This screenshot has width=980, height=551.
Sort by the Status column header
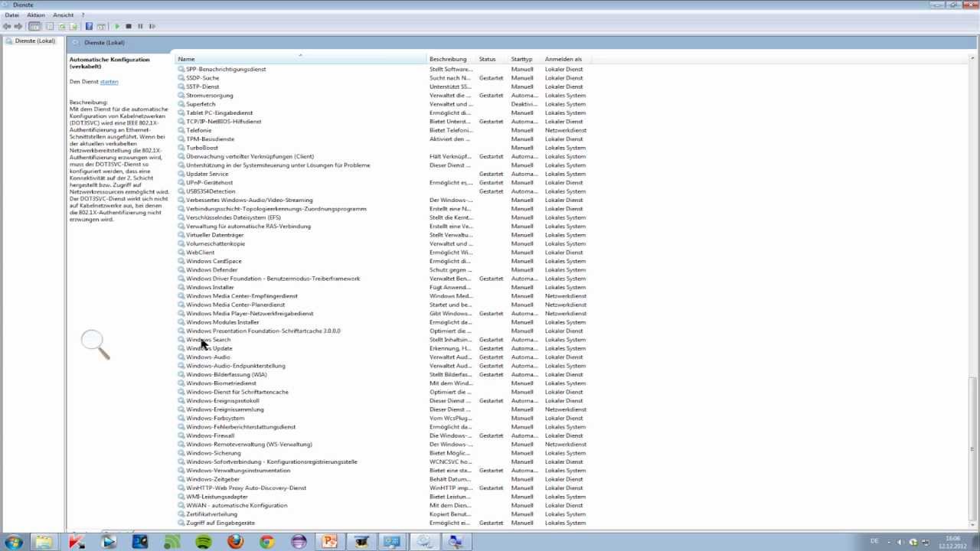[x=492, y=59]
